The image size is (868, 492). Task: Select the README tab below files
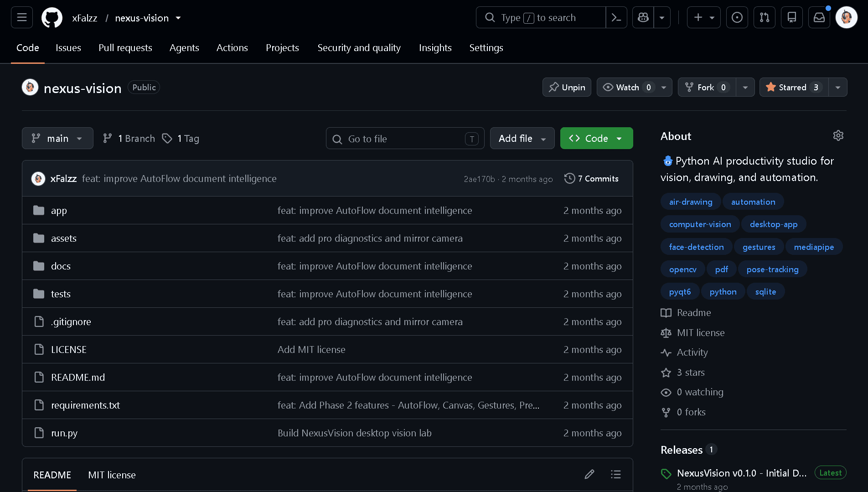coord(52,475)
